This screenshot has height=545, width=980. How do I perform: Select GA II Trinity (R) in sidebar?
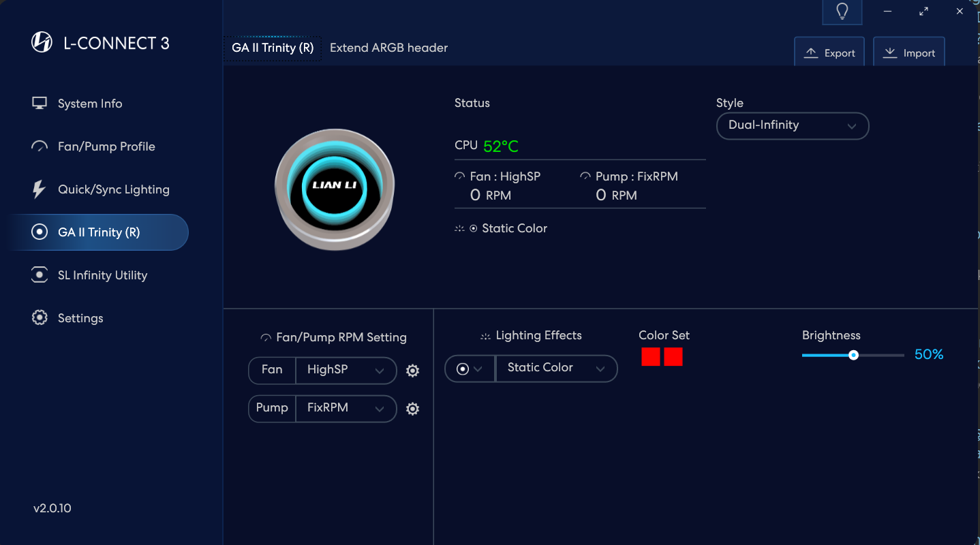[x=98, y=232]
